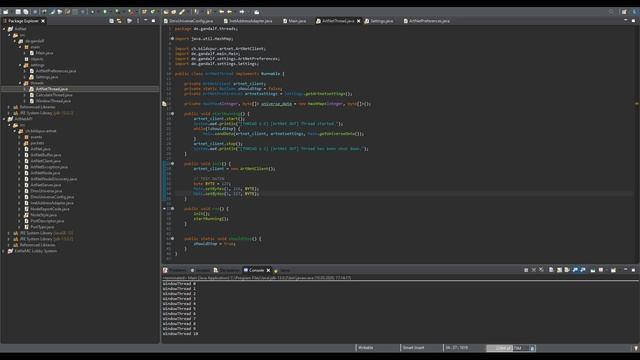Click the Remove Launch icon in the Console toolbar
The width and height of the screenshot is (640, 360).
[x=533, y=270]
